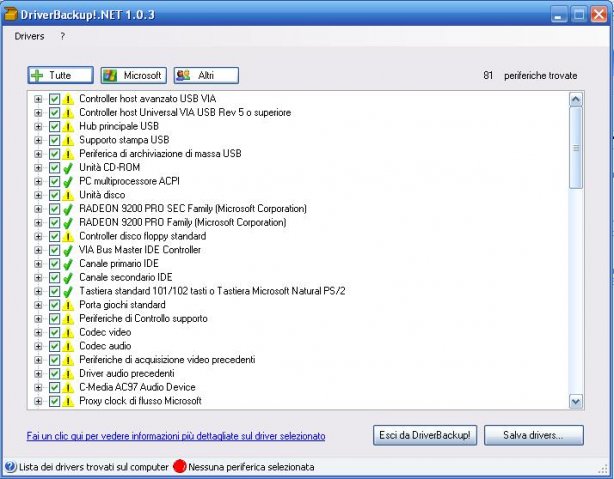614x479 pixels.
Task: Select Controller disco floppy standard row text
Action: [143, 236]
